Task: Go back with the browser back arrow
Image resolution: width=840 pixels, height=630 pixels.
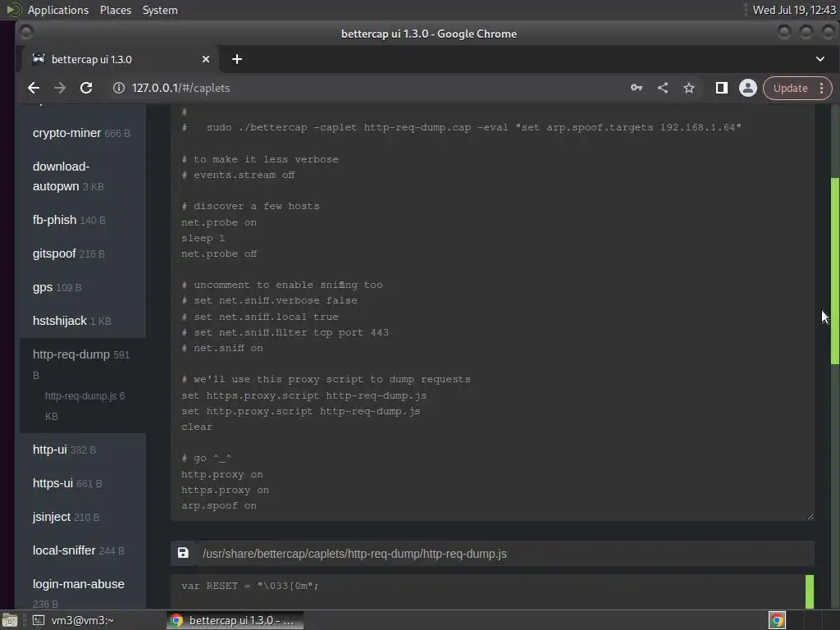Action: coord(33,88)
